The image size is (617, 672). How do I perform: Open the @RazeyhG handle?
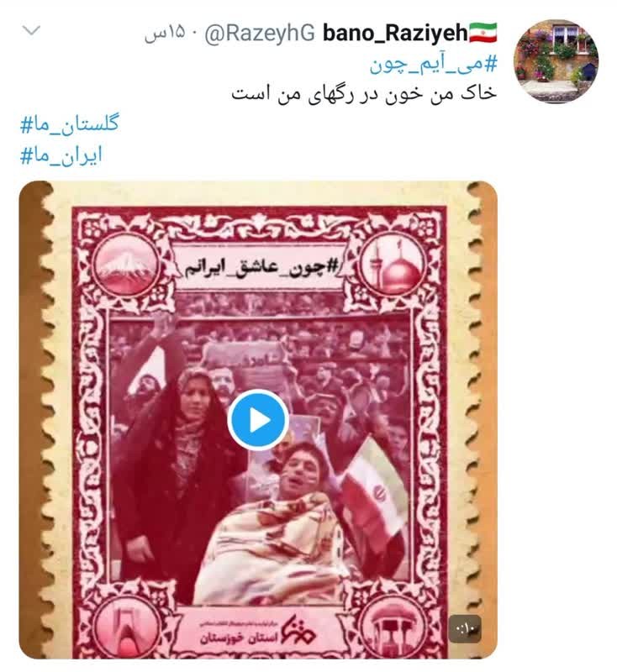pos(260,34)
